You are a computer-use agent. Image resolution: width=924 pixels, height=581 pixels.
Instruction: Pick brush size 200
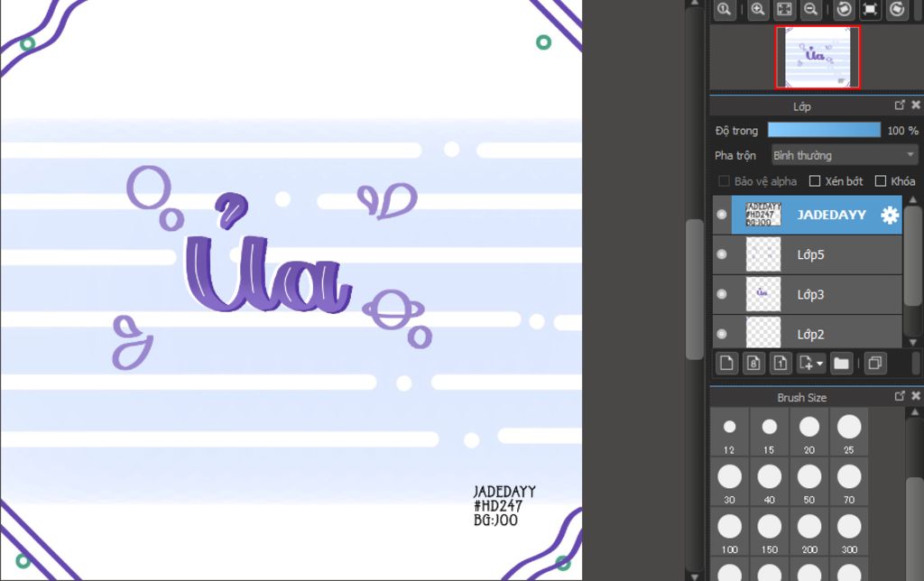809,532
